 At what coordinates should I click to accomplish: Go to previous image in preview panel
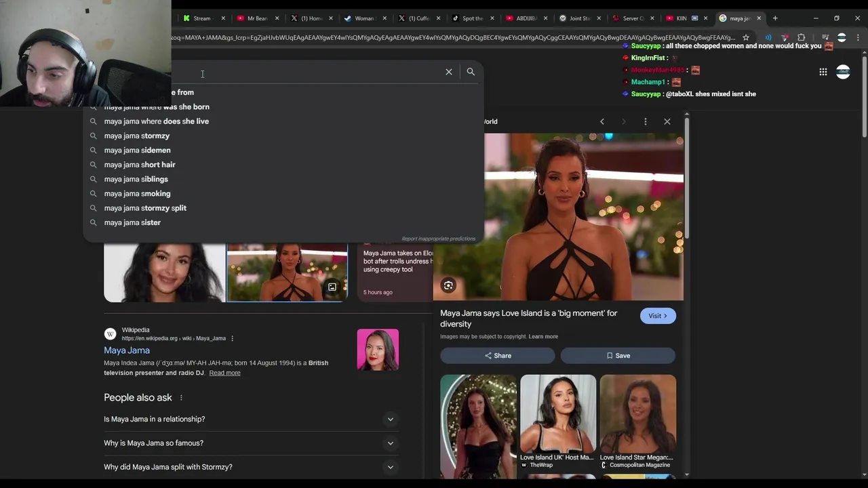click(601, 121)
